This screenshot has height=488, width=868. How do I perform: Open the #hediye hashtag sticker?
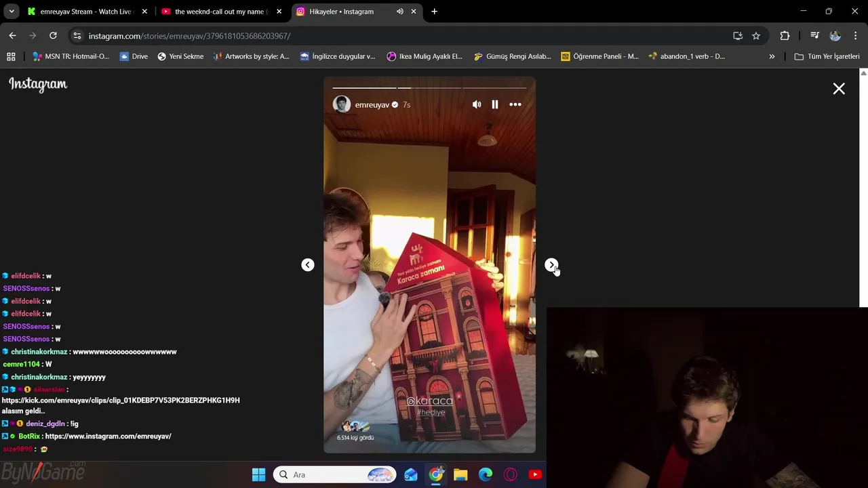[431, 412]
